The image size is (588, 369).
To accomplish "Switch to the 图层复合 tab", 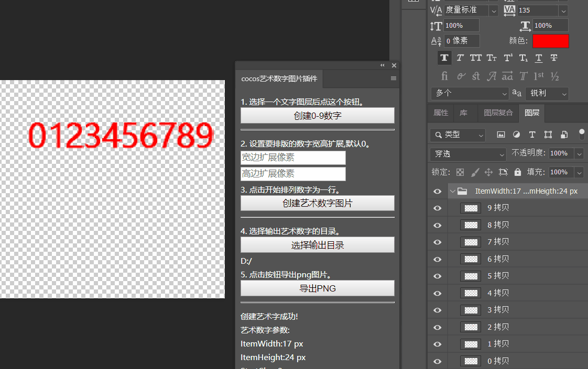I will [498, 113].
